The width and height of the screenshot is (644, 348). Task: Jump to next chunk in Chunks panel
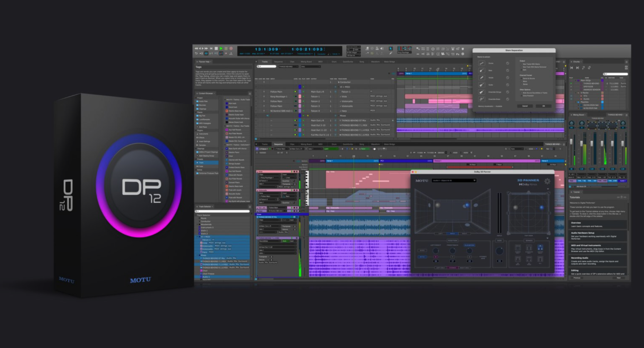pos(578,68)
